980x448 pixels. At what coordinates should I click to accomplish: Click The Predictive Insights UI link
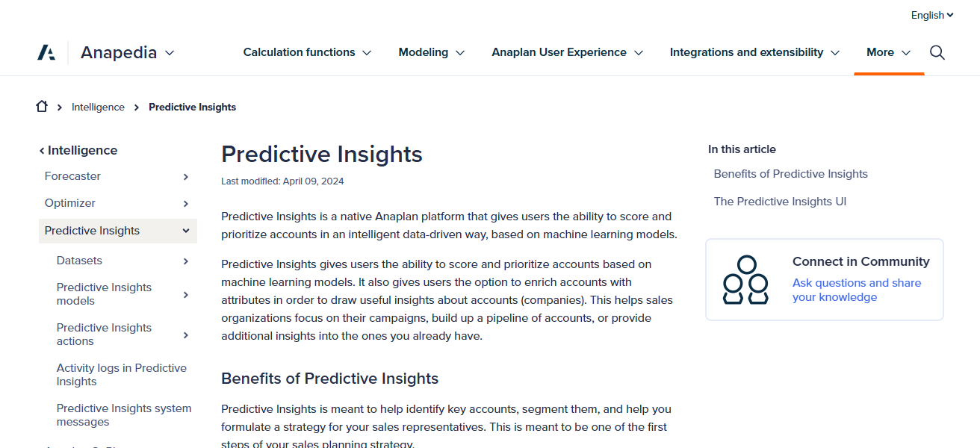[x=780, y=201]
